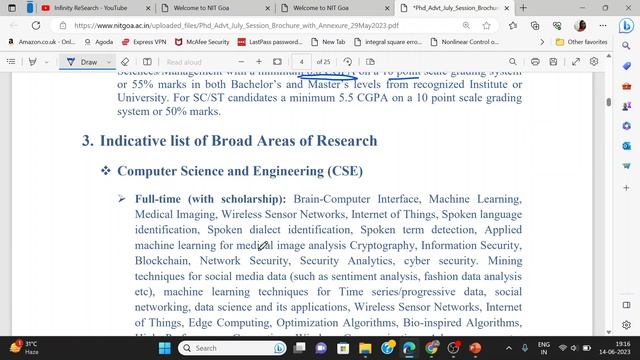
Task: Open the weather widget showing 31°C Haze
Action: coord(24,348)
